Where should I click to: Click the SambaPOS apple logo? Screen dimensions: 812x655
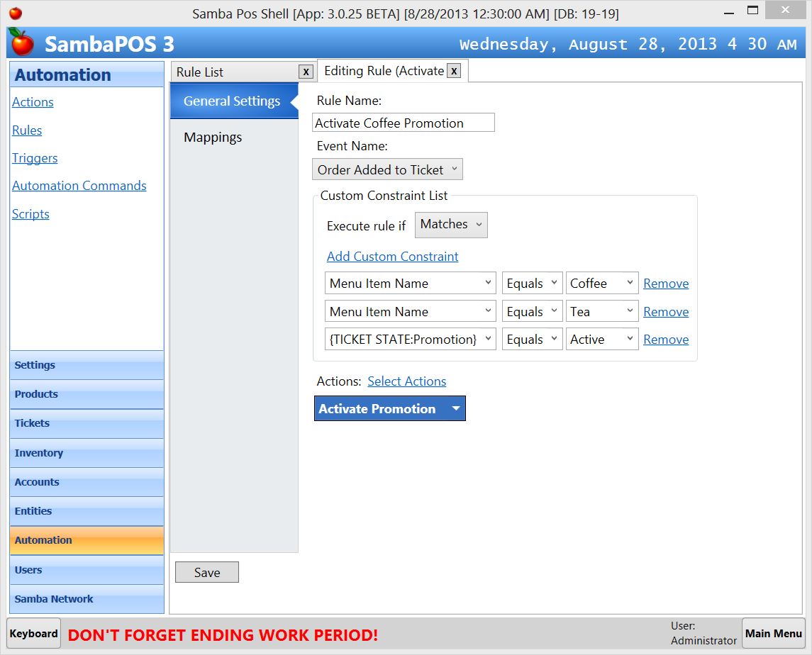[22, 43]
